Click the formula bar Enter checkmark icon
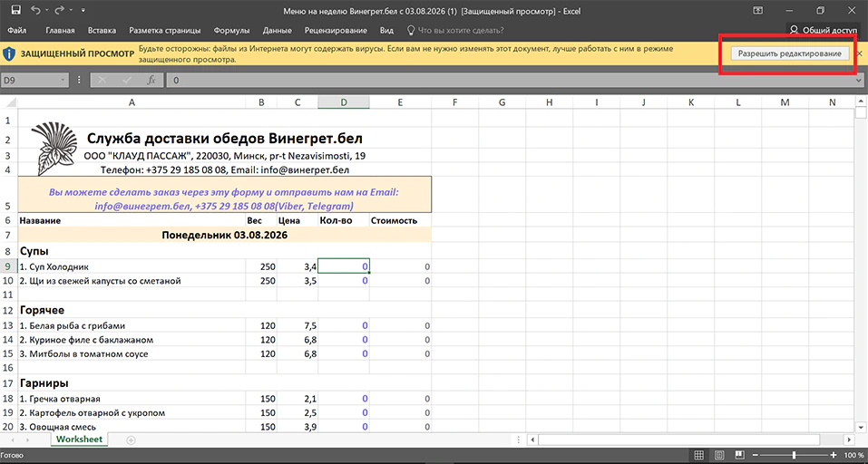868x464 pixels. point(127,80)
